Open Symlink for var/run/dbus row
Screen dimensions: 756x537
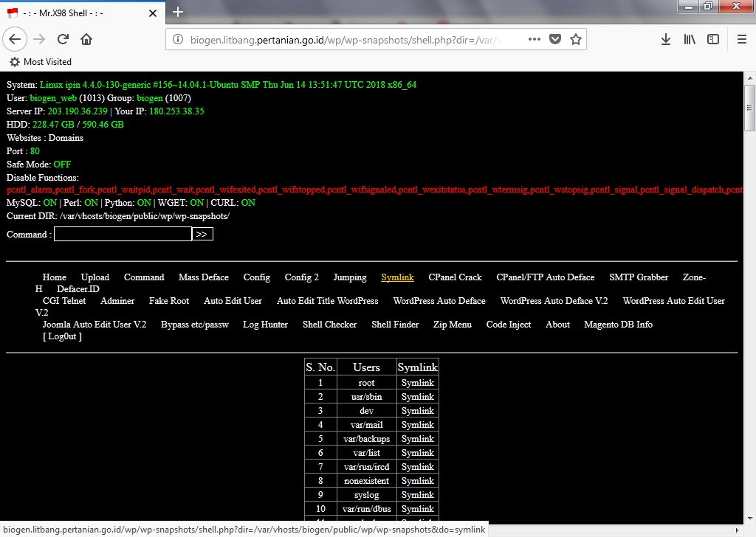pyautogui.click(x=418, y=508)
